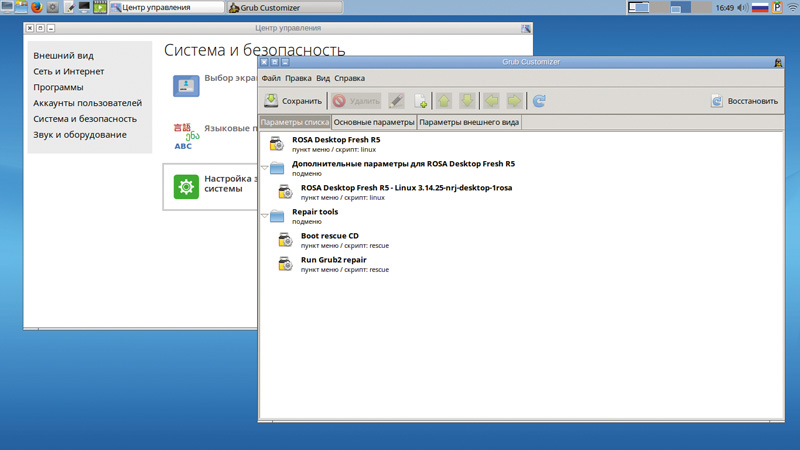Open the Файл menu in Grub Customizer

271,78
